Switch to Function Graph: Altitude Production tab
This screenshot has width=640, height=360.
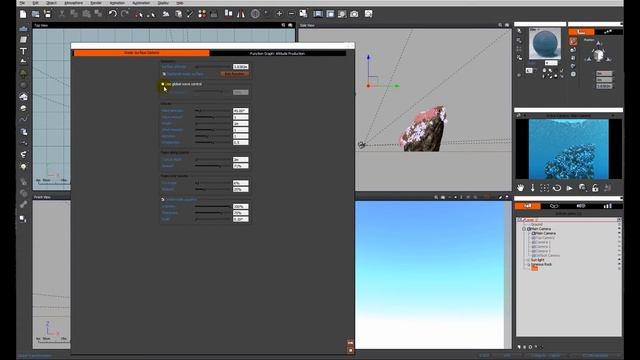click(x=278, y=53)
